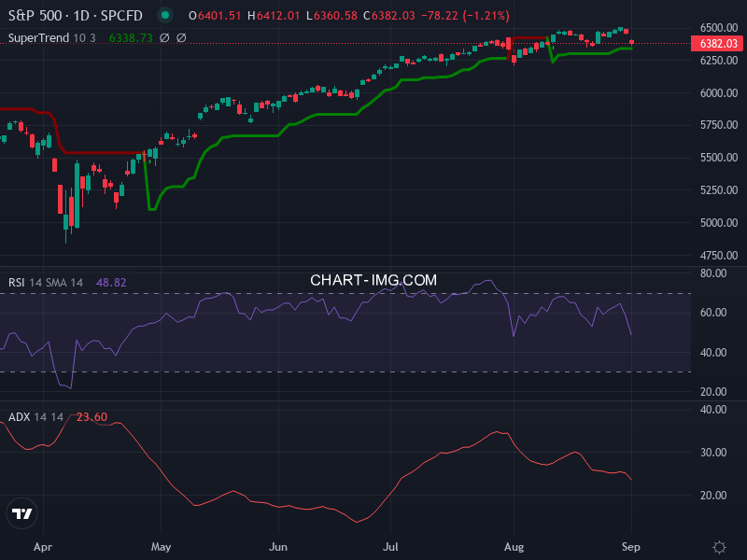Click the low price L6360.58
The height and width of the screenshot is (560, 747).
pos(331,16)
